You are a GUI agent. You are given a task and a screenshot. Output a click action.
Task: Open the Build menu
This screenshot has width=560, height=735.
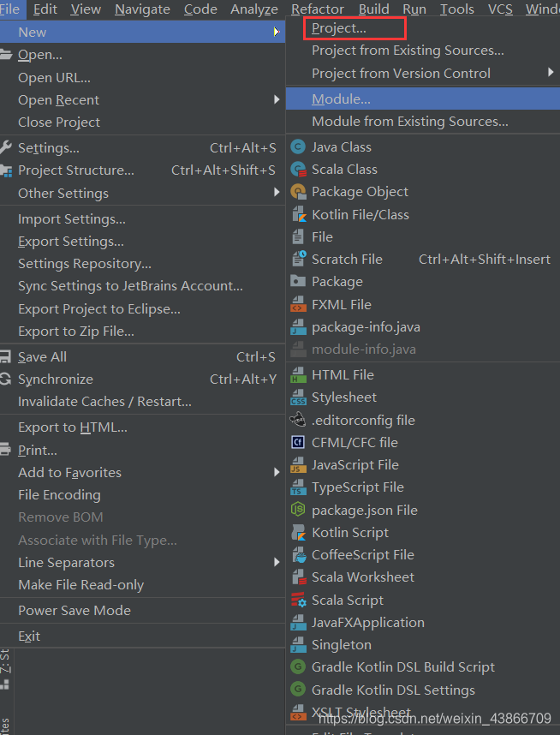(x=374, y=9)
